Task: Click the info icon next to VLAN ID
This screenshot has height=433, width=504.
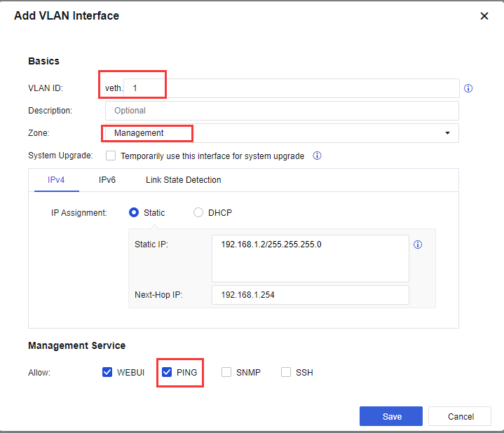Action: 469,88
